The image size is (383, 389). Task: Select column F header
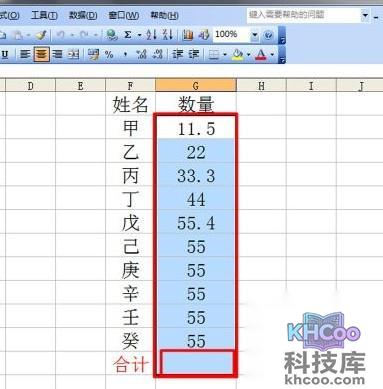point(130,86)
